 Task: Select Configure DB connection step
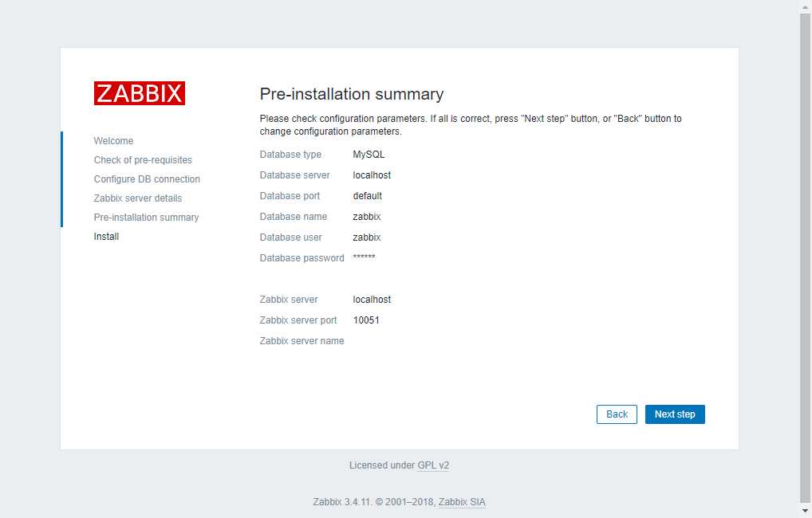click(x=147, y=179)
